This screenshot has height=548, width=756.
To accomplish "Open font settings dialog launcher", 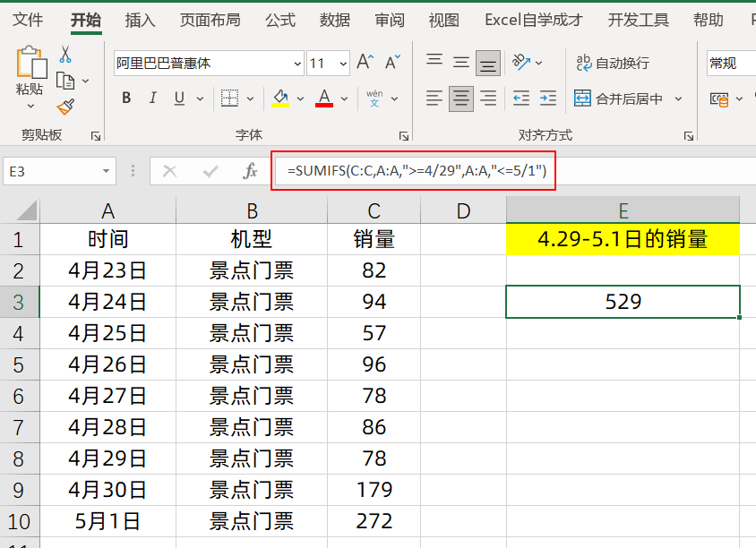I will pyautogui.click(x=404, y=136).
